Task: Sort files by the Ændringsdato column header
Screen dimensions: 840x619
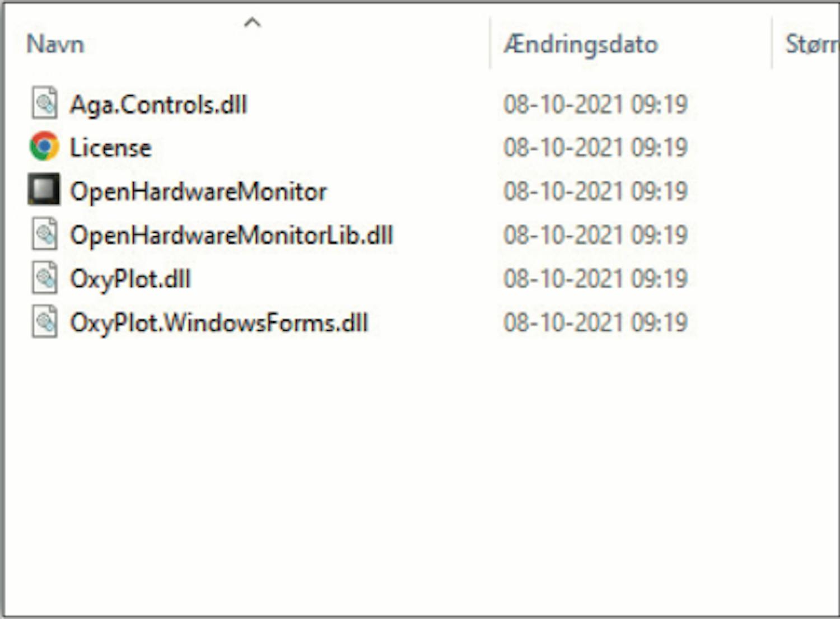Action: 580,44
